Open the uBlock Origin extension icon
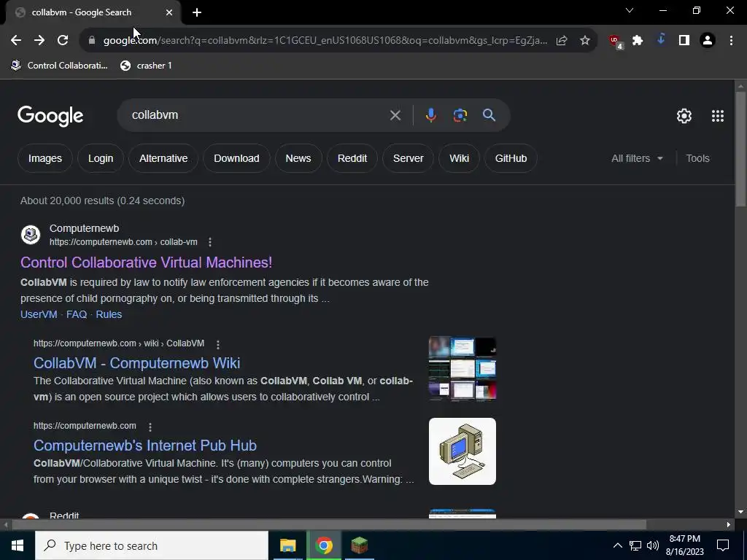747x560 pixels. click(x=616, y=42)
